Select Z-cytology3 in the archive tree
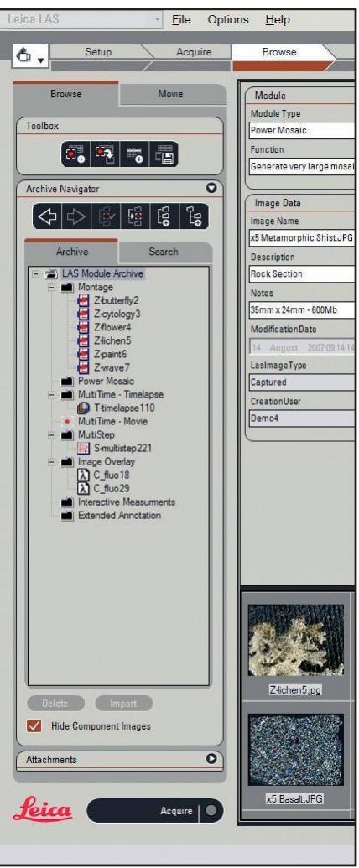 tap(117, 314)
